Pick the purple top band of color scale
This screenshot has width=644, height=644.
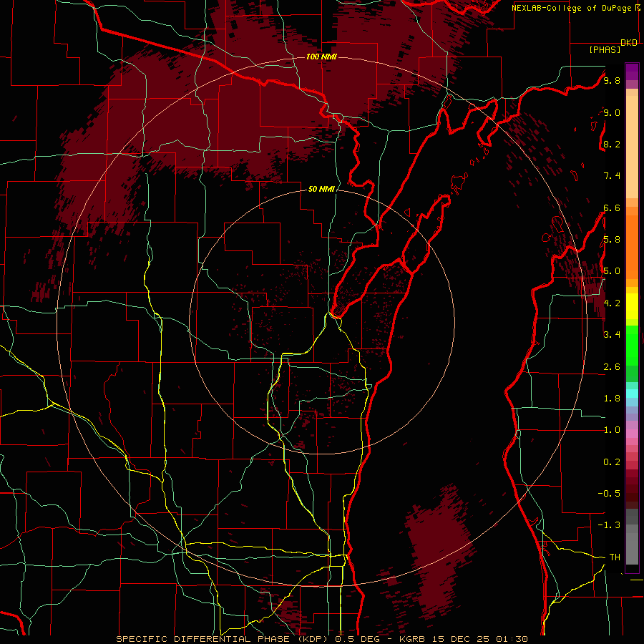click(x=632, y=72)
